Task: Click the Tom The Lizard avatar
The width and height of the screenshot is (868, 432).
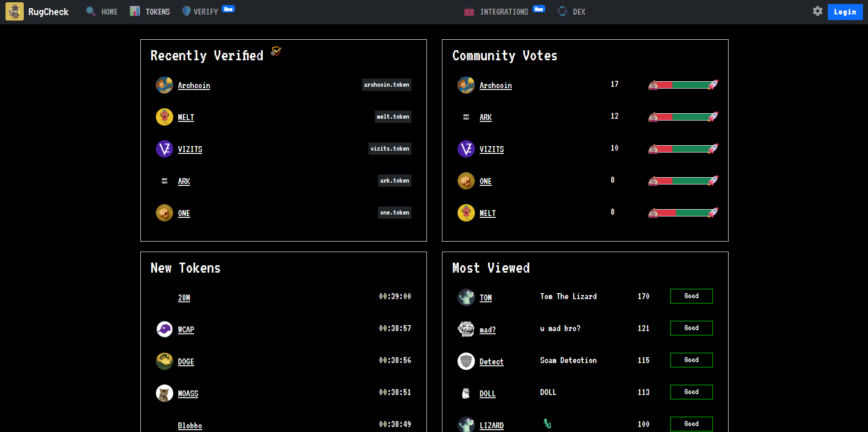Action: [x=466, y=297]
